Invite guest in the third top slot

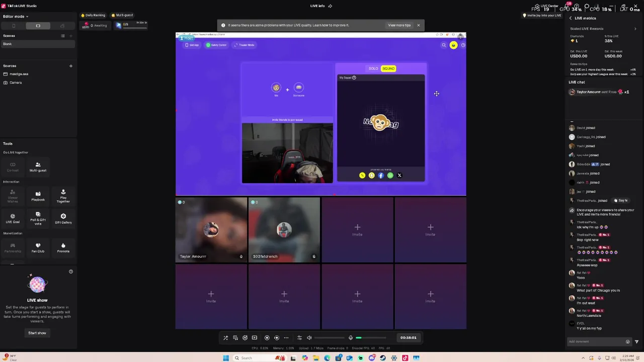[357, 230]
